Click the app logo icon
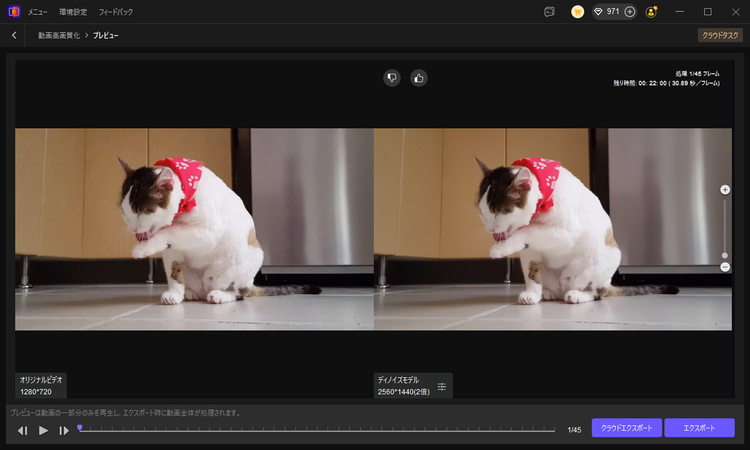 coord(14,11)
